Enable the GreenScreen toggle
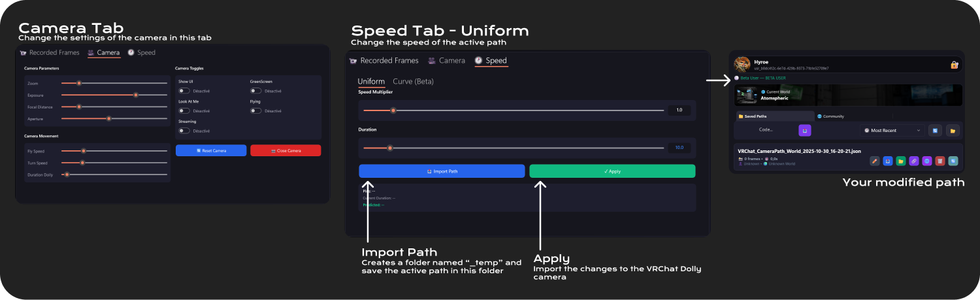The image size is (980, 300). pos(255,92)
